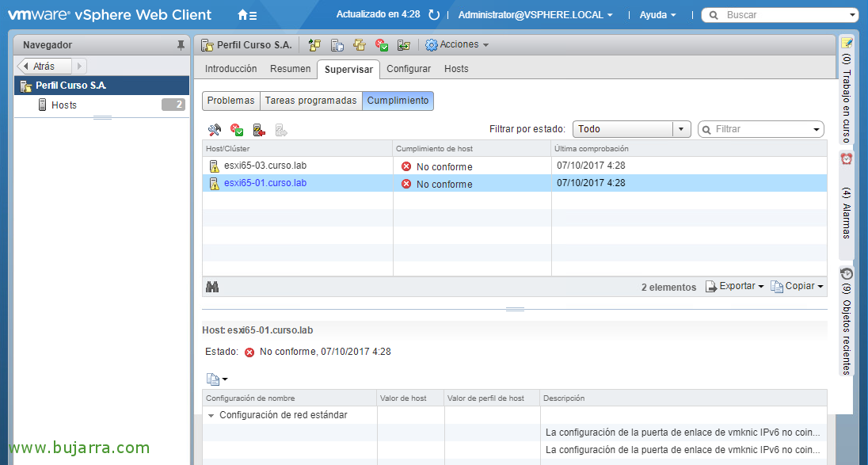The image size is (868, 465).
Task: Click the error icon in esxi65-01 row
Action: tap(406, 184)
